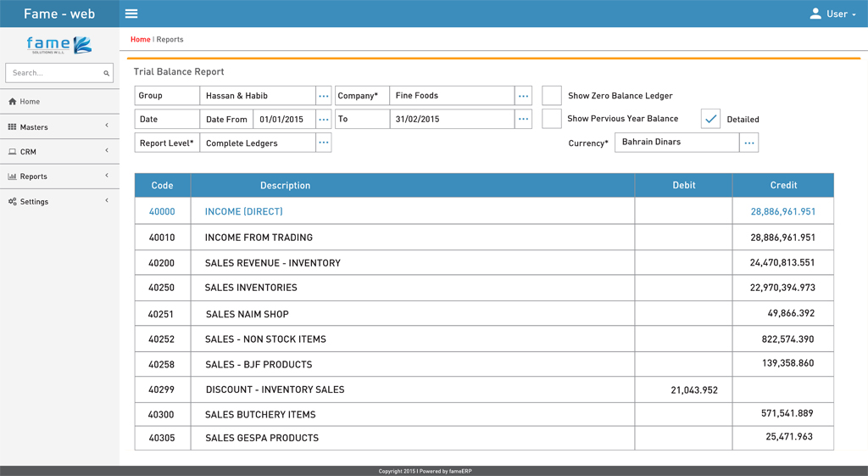Click the Report Level field Complete Ledgers
The image size is (868, 476).
pos(258,143)
